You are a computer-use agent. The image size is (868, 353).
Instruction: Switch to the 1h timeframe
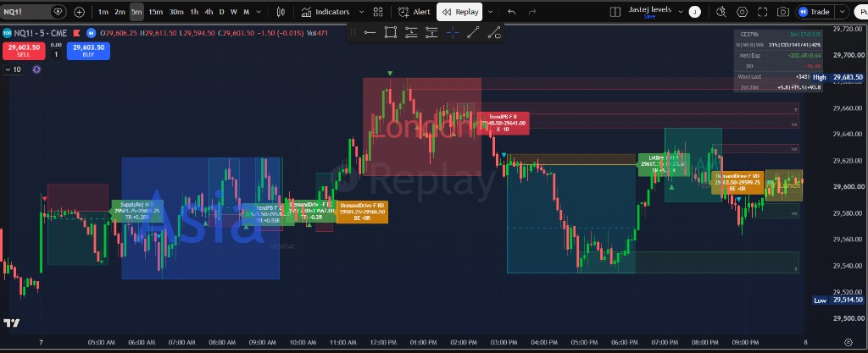(x=194, y=12)
